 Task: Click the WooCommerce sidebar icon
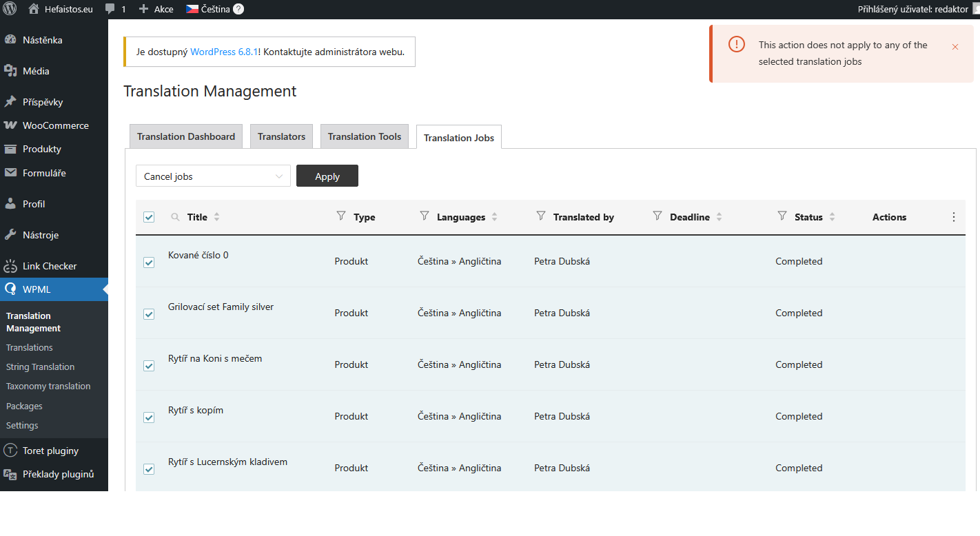pos(10,125)
